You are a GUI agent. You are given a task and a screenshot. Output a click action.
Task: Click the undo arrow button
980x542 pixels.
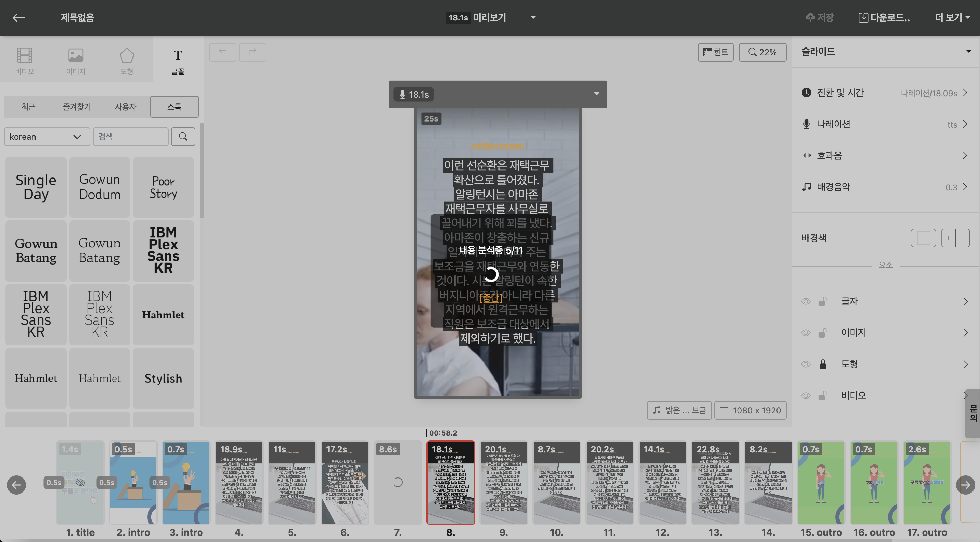coord(223,52)
